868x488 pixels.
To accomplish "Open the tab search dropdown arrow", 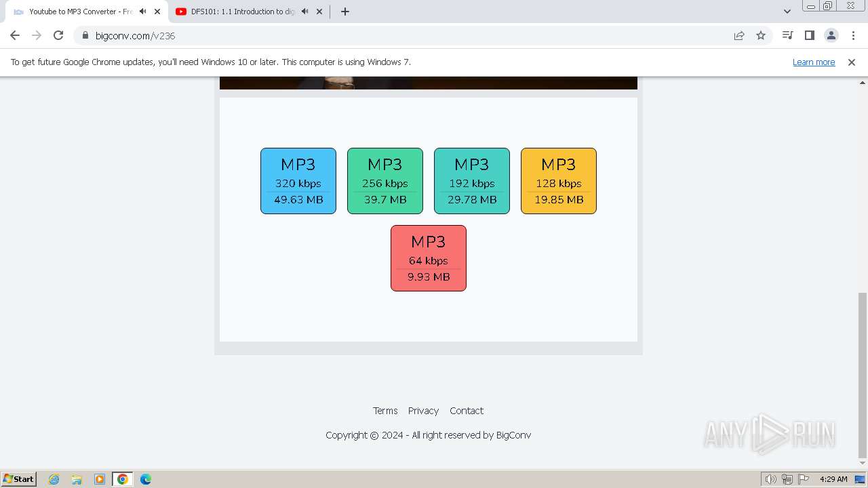I will pyautogui.click(x=787, y=12).
